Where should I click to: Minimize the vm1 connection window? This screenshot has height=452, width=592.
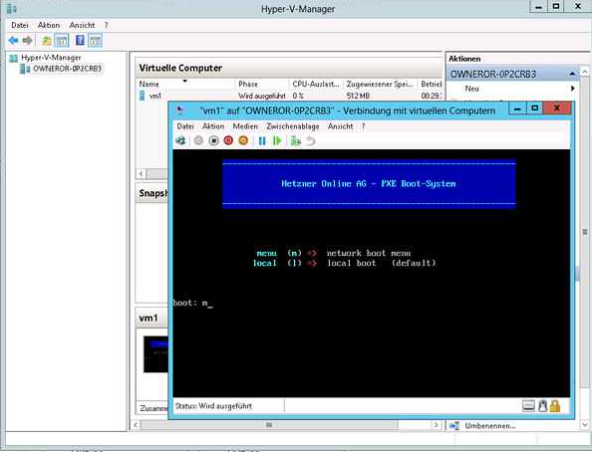click(x=517, y=108)
